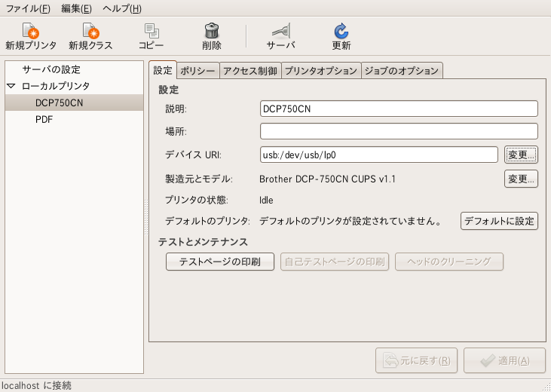Click the 説明 text field containing DCP750CN
Image resolution: width=551 pixels, height=392 pixels.
tap(399, 109)
